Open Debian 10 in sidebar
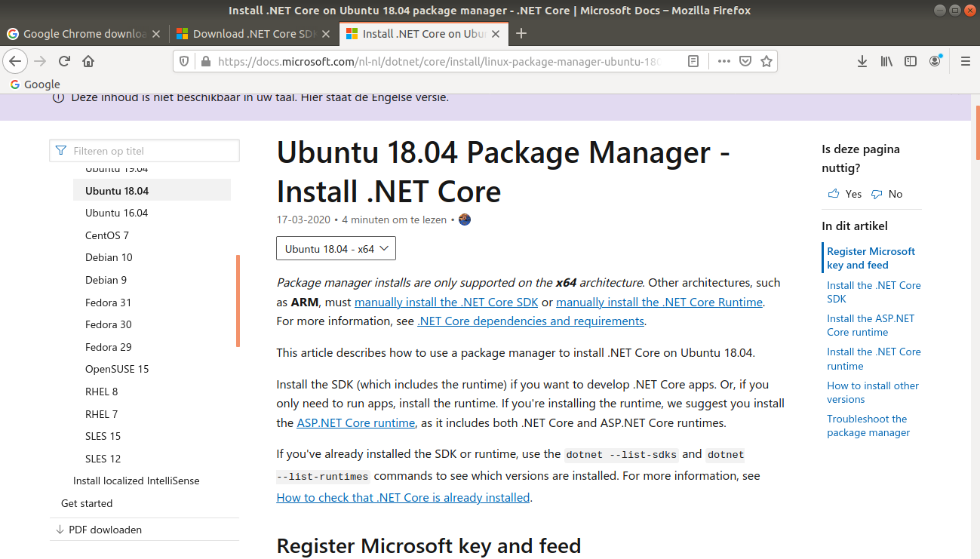Screen dimensions: 980x559 pos(109,257)
